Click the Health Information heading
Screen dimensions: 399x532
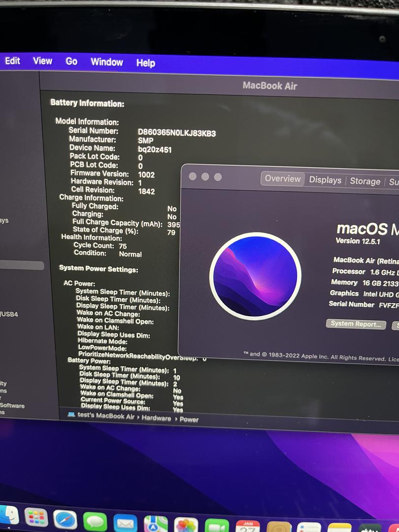tap(92, 237)
